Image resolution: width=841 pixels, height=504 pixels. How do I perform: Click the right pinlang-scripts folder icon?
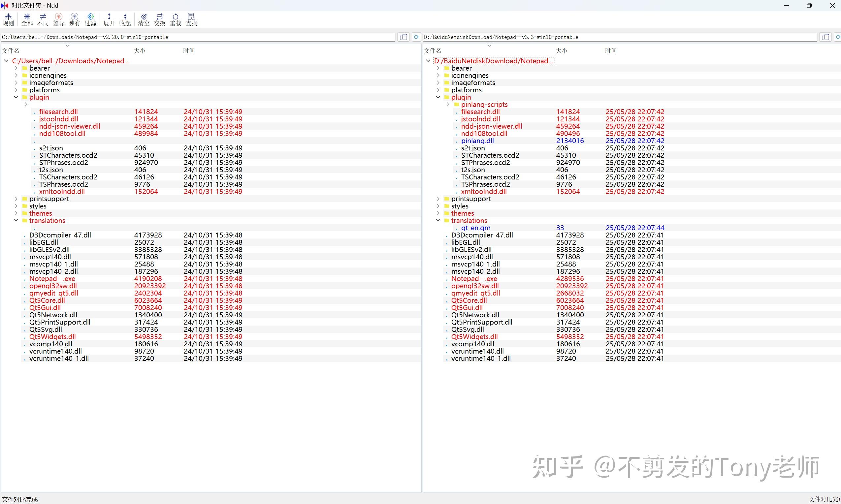tap(457, 105)
